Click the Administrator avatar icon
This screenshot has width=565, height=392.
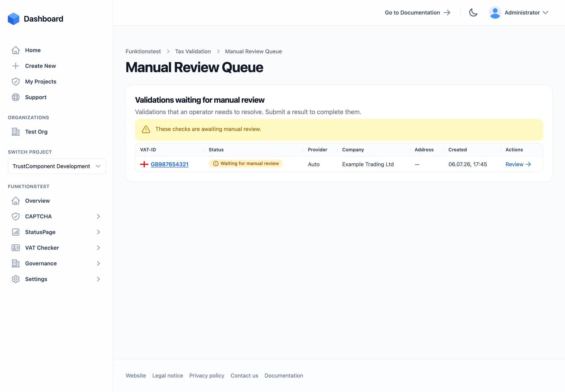point(495,13)
